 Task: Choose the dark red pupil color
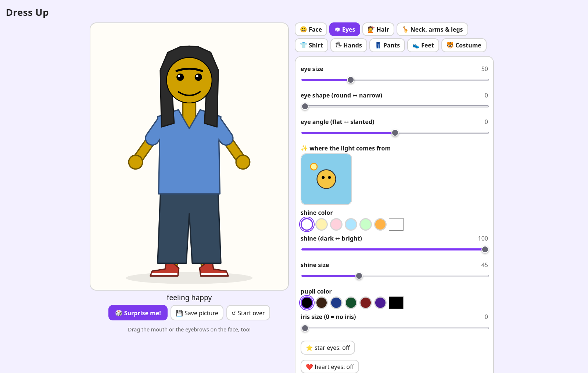coord(366,303)
